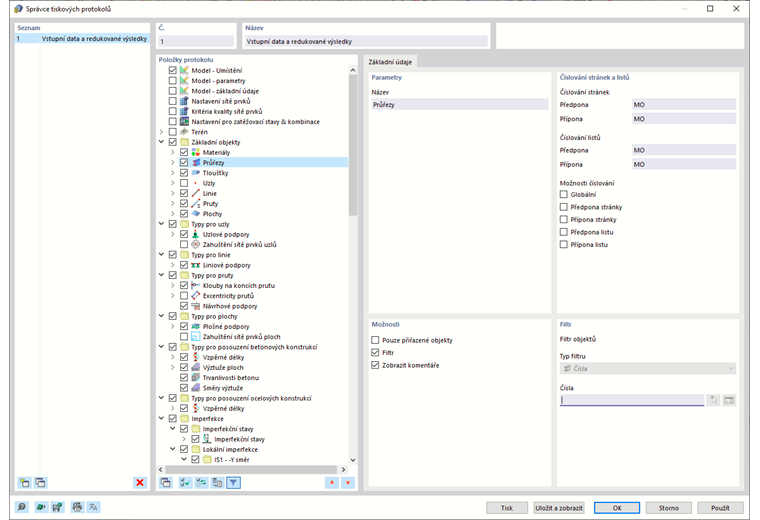Enable Pouze přiřazené objekty option
Image resolution: width=760 pixels, height=520 pixels.
pyautogui.click(x=375, y=340)
